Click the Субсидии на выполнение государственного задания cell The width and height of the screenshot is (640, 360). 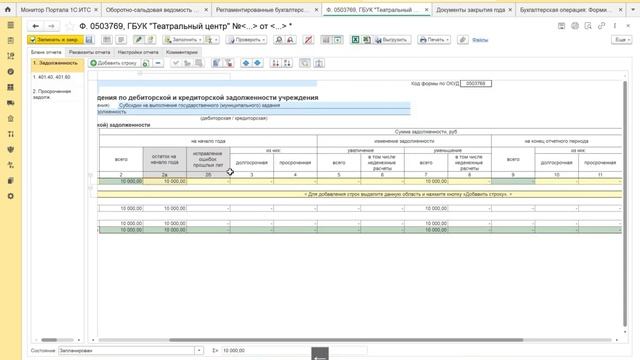264,105
